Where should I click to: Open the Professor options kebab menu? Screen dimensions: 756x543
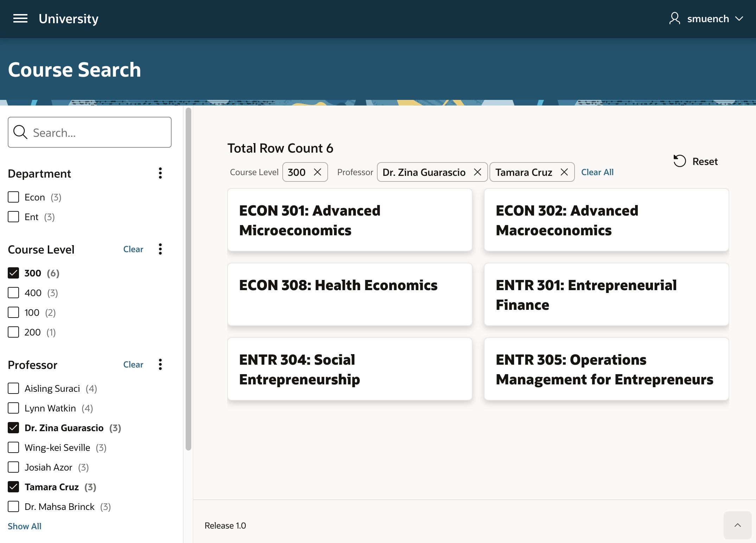pyautogui.click(x=160, y=364)
